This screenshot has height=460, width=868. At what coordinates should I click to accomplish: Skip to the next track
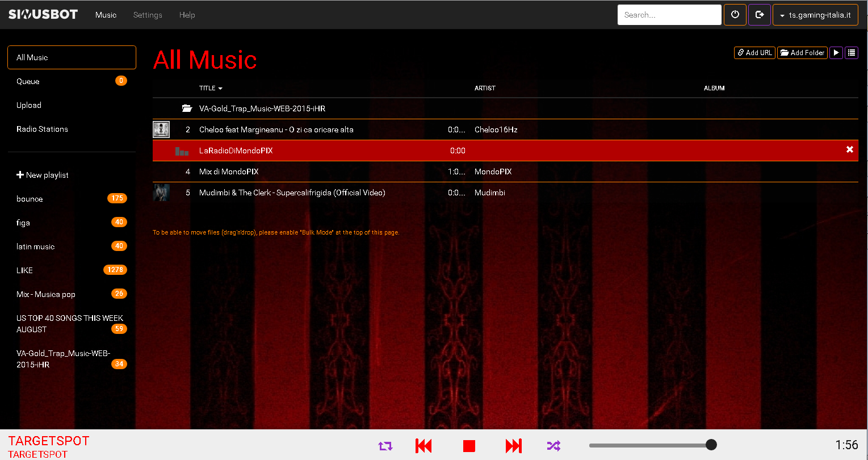pos(513,446)
